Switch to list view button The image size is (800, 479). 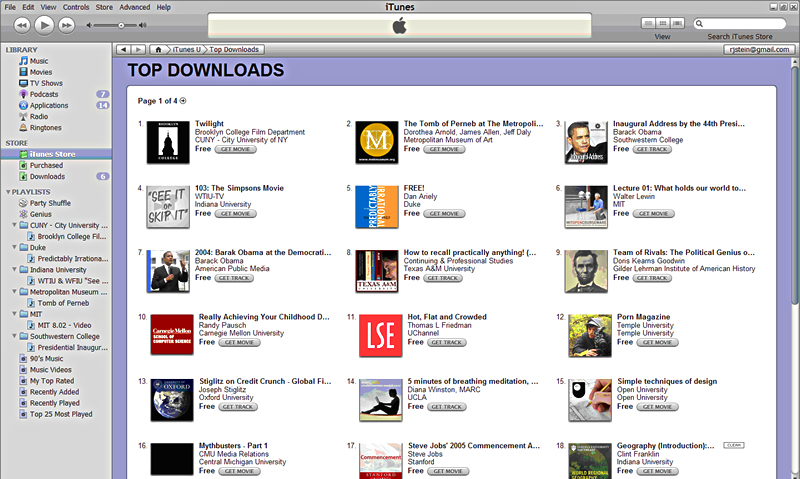tap(648, 23)
